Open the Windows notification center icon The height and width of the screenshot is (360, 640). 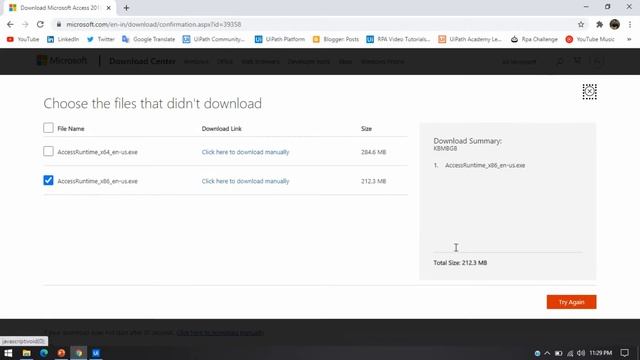[x=624, y=353]
